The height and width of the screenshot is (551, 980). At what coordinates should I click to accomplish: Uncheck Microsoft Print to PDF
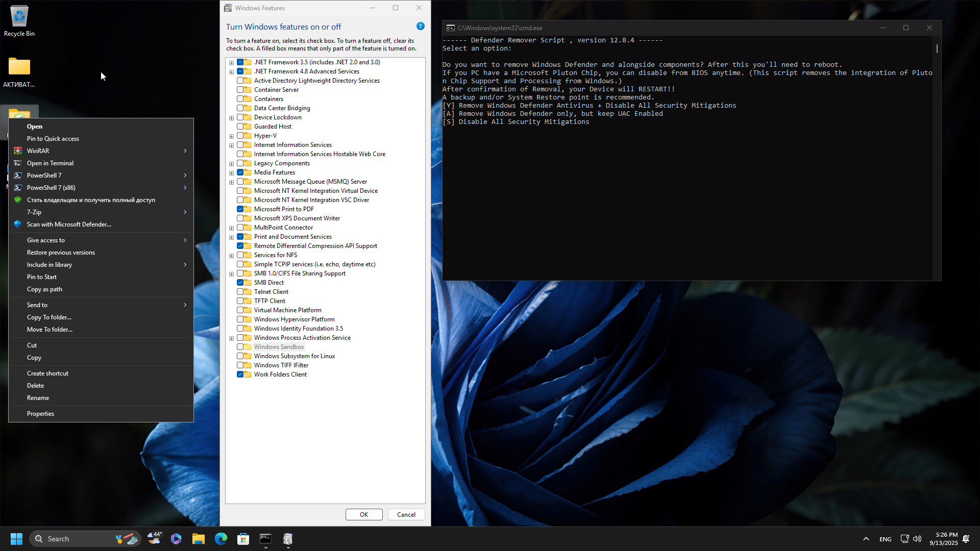click(240, 209)
